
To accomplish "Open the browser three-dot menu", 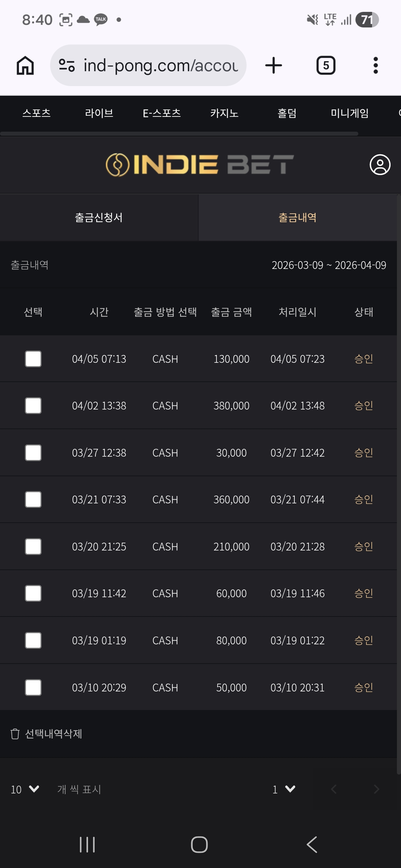I will (375, 66).
